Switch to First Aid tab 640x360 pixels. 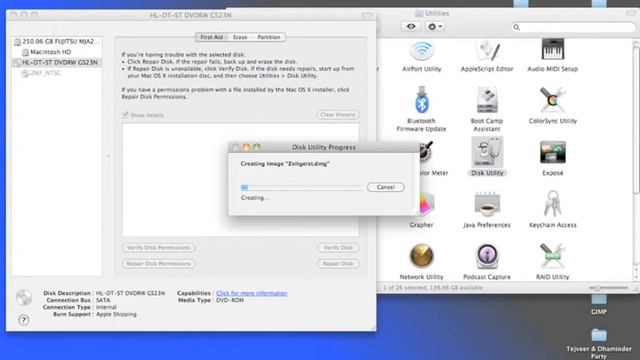point(211,37)
